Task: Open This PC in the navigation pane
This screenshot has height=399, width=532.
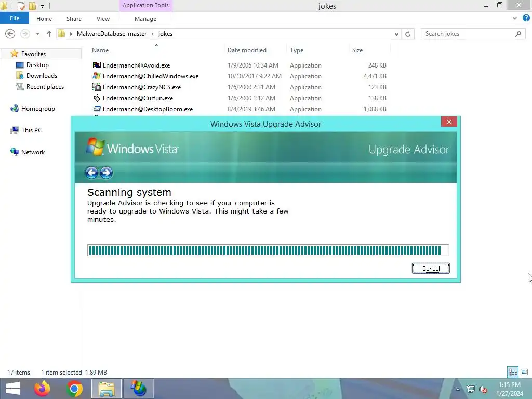Action: coord(31,130)
